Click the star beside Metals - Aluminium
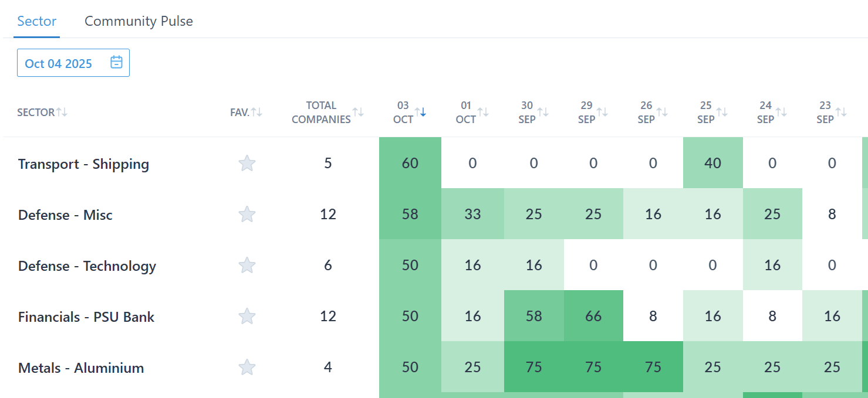This screenshot has height=398, width=868. (x=247, y=368)
